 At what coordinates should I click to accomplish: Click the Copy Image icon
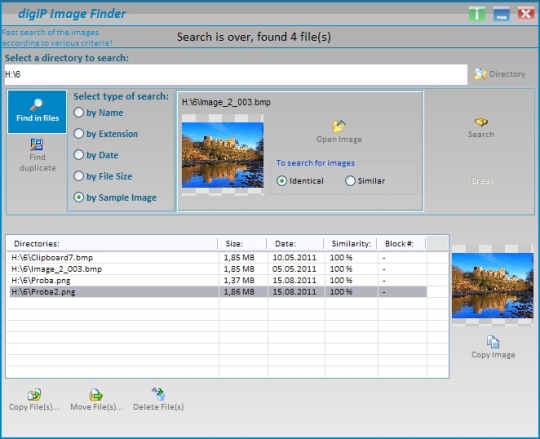pyautogui.click(x=493, y=342)
